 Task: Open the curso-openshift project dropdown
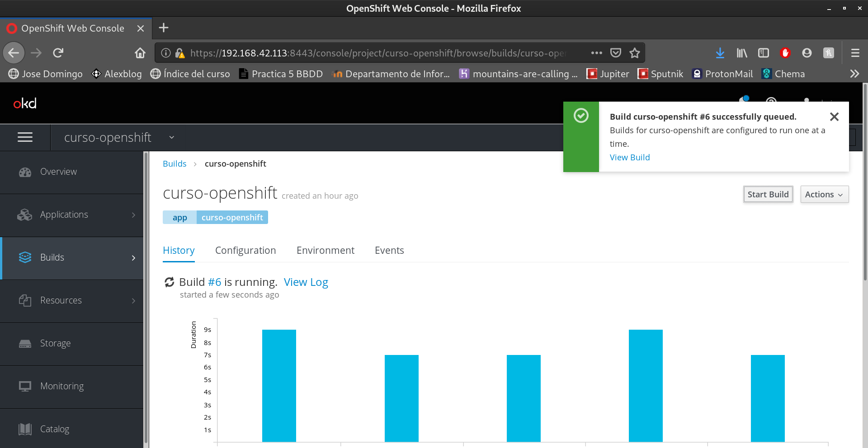tap(119, 137)
